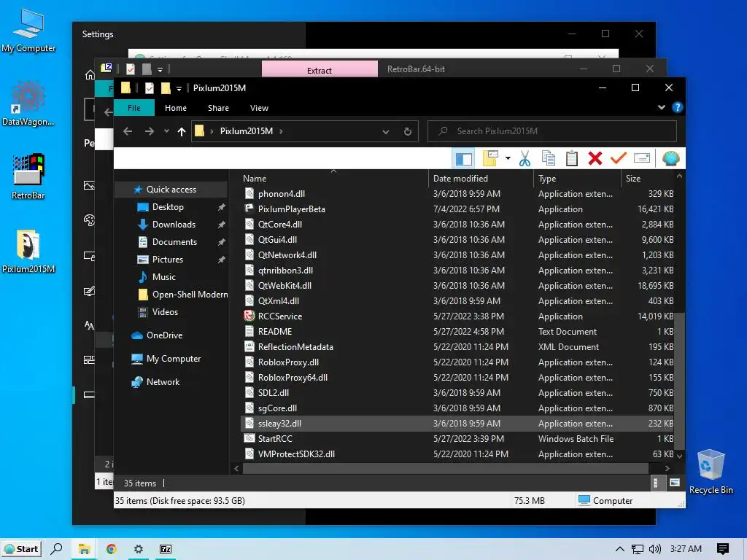This screenshot has height=560, width=747.
Task: Open the Home ribbon tab
Action: click(x=176, y=108)
